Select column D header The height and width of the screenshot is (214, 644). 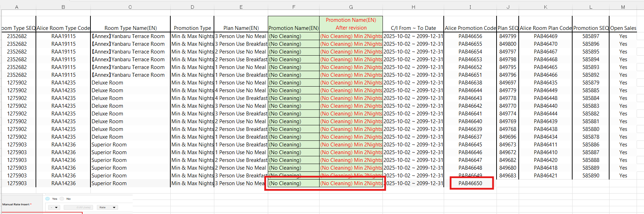point(192,7)
